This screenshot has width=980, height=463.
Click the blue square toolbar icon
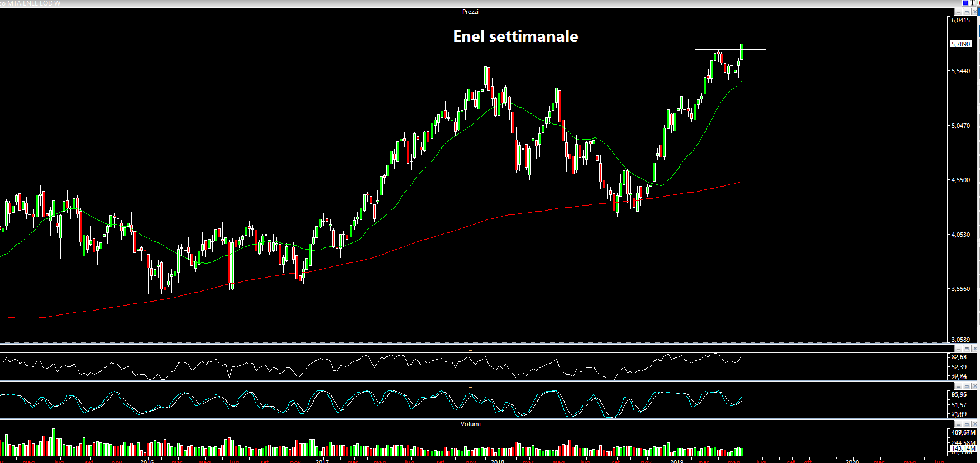pyautogui.click(x=965, y=3)
